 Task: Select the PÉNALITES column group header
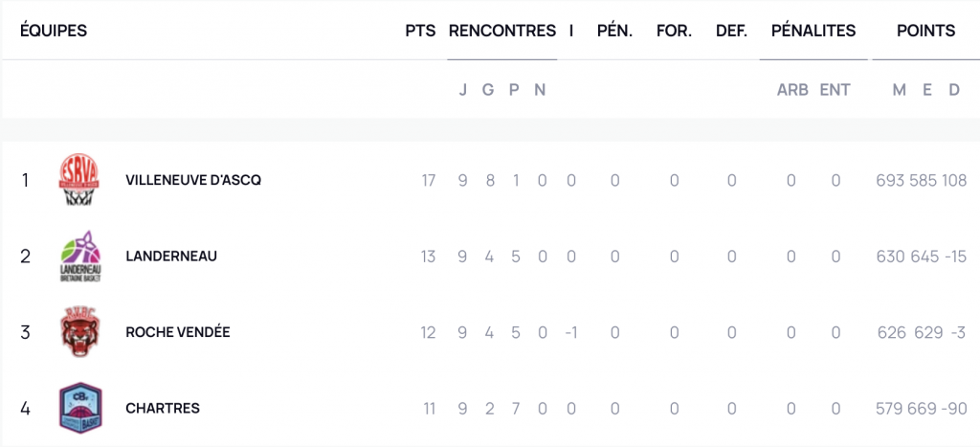pyautogui.click(x=813, y=31)
